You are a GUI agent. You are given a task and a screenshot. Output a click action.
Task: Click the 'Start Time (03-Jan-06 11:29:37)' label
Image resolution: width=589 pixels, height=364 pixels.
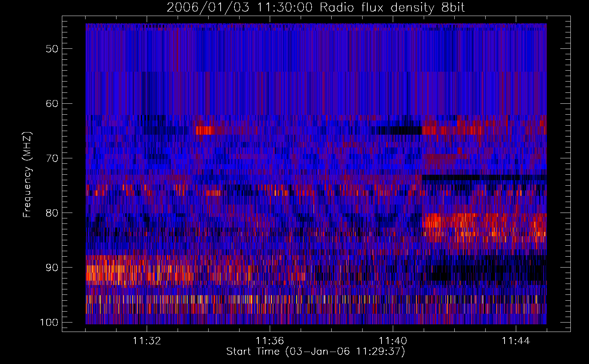tap(316, 352)
